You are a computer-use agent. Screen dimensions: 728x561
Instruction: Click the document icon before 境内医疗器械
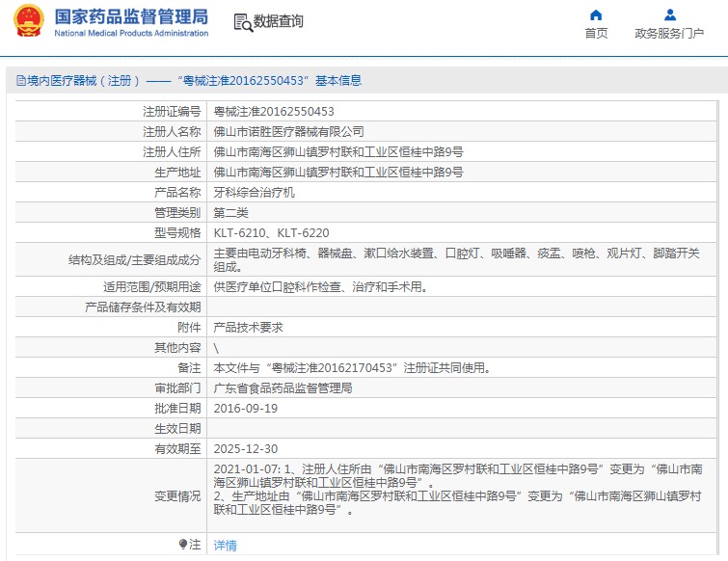[x=21, y=81]
